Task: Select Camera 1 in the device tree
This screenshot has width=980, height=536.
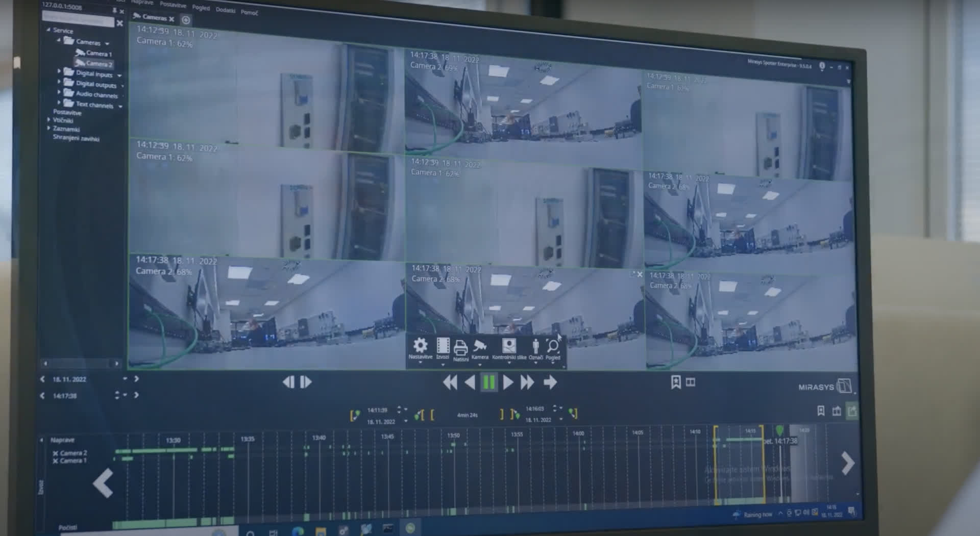Action: click(x=98, y=53)
